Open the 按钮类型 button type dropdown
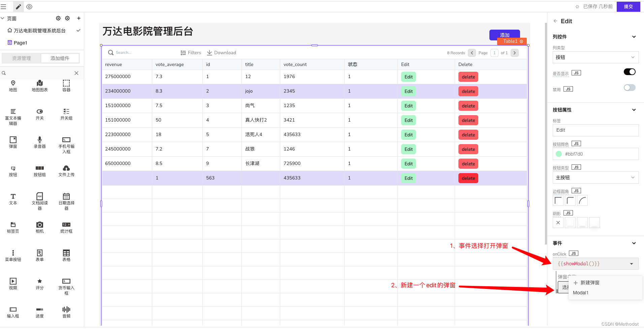The height and width of the screenshot is (329, 644). coord(595,177)
